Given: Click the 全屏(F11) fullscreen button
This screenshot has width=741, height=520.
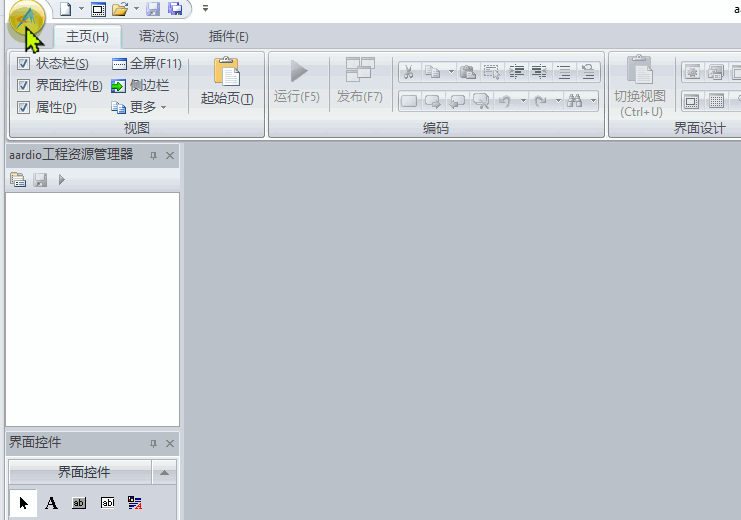Looking at the screenshot, I should (x=146, y=63).
